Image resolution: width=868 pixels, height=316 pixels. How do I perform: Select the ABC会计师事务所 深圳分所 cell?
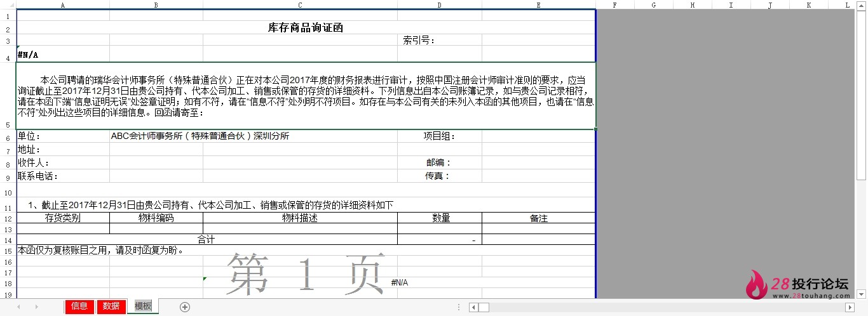200,136
